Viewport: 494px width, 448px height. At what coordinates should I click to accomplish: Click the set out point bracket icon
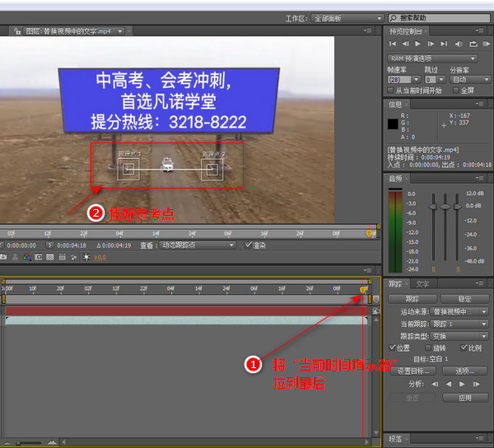[x=49, y=245]
